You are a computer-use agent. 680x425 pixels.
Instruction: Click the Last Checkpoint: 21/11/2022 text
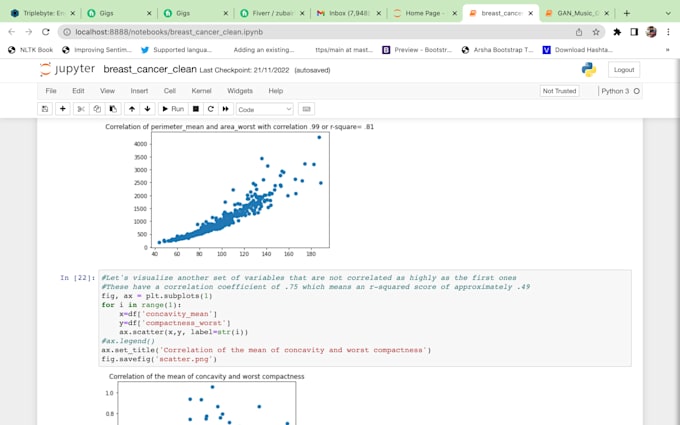(244, 70)
